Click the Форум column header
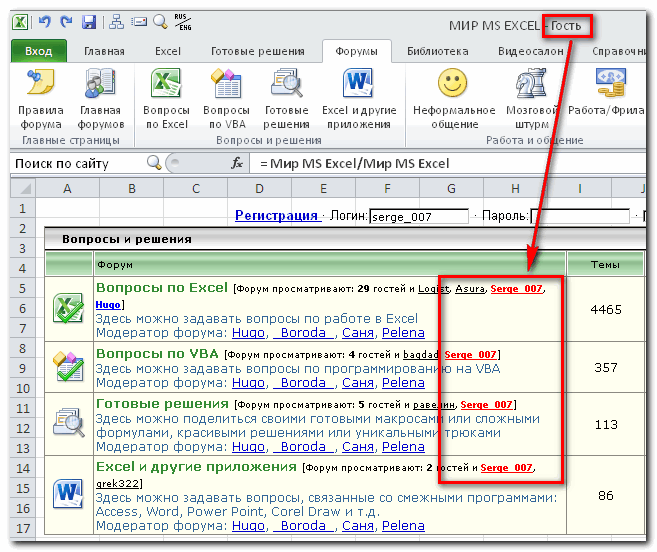657x552 pixels. click(329, 264)
